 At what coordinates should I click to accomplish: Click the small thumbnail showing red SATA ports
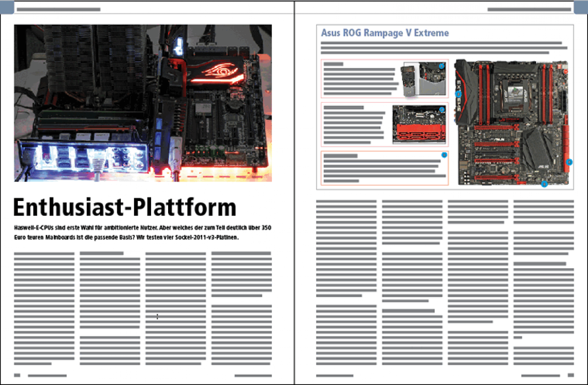(419, 124)
